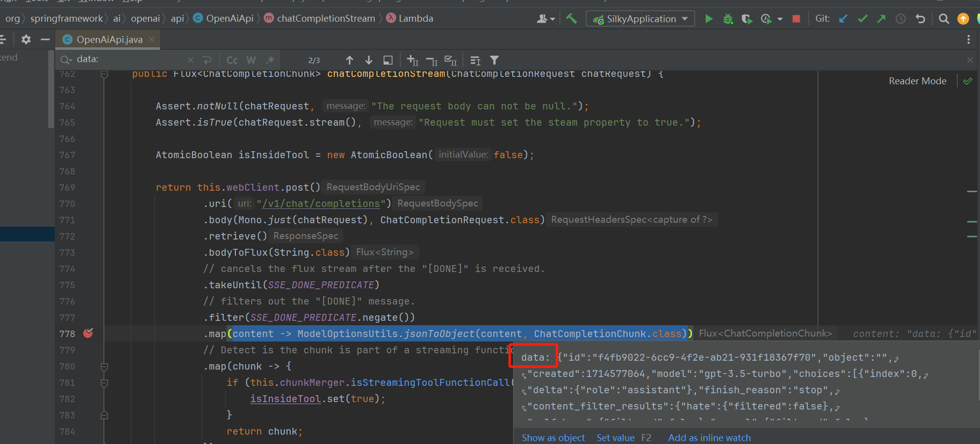Go to previous search occurrence arrow
Image resolution: width=980 pixels, height=444 pixels.
tap(350, 60)
